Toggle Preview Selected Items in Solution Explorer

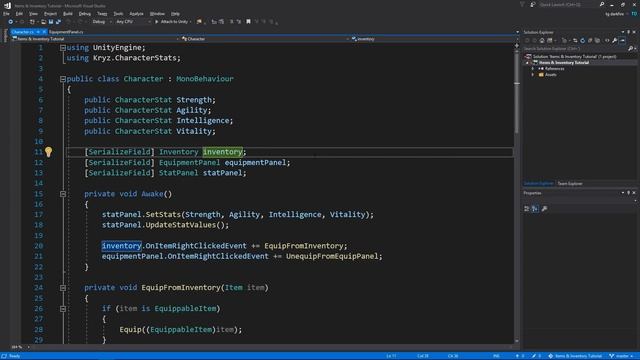coord(622,40)
